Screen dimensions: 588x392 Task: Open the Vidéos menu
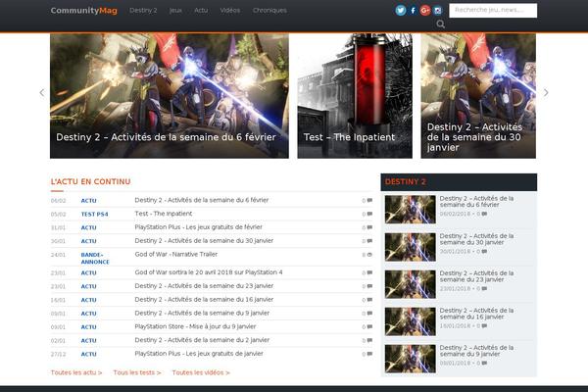tap(230, 11)
